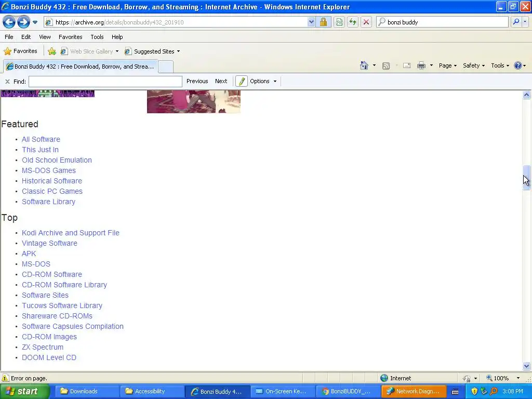
Task: Close the Find bar with X
Action: (x=7, y=82)
